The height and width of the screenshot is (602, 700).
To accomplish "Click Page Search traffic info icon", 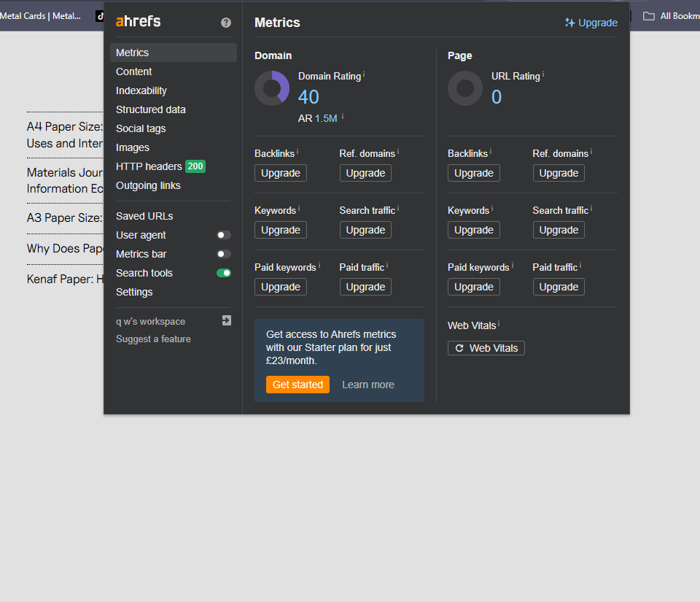I will coord(591,208).
